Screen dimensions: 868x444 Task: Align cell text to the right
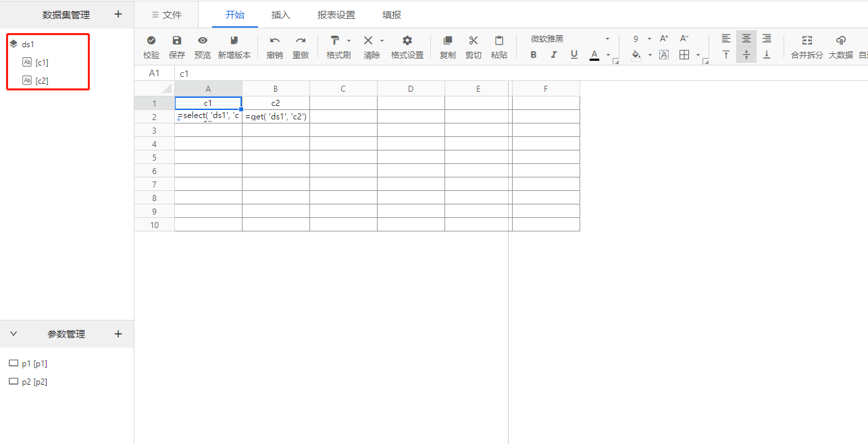[767, 38]
